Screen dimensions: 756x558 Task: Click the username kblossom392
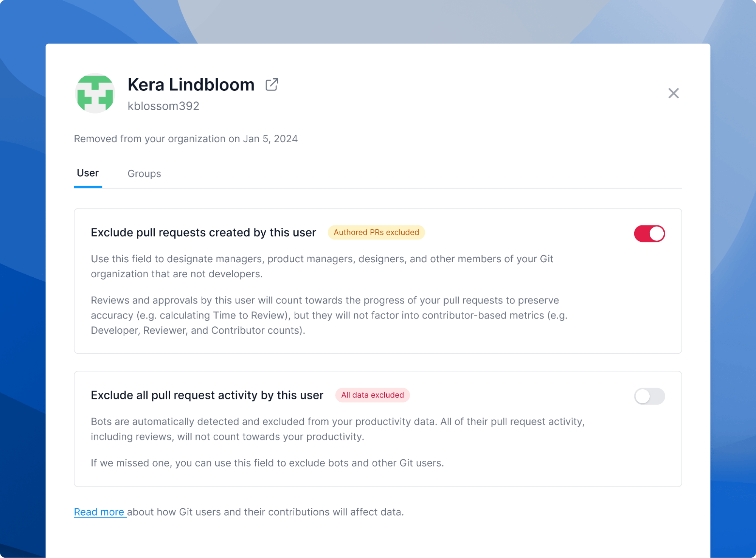[163, 106]
